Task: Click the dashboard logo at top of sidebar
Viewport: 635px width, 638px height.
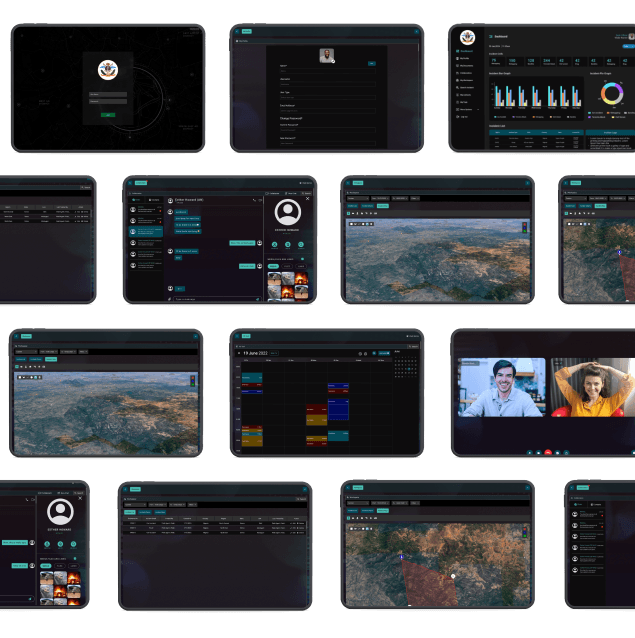Action: [467, 37]
